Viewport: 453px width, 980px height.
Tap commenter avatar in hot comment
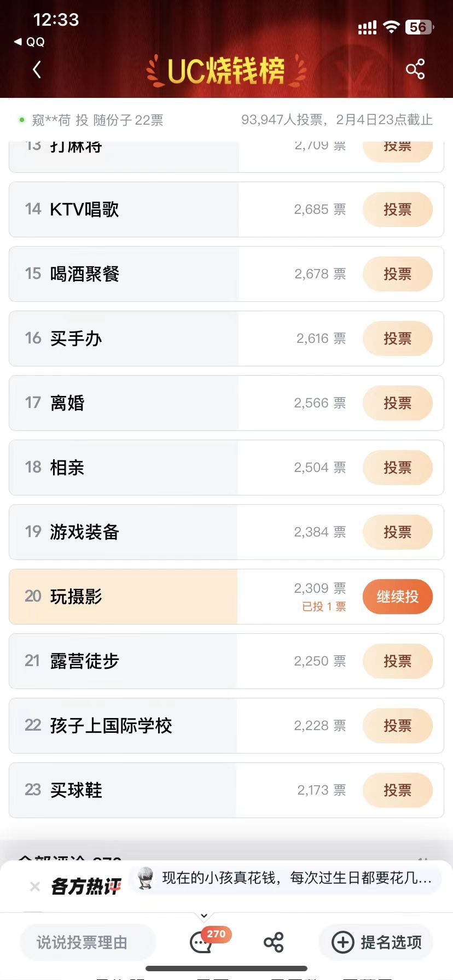coord(146,878)
